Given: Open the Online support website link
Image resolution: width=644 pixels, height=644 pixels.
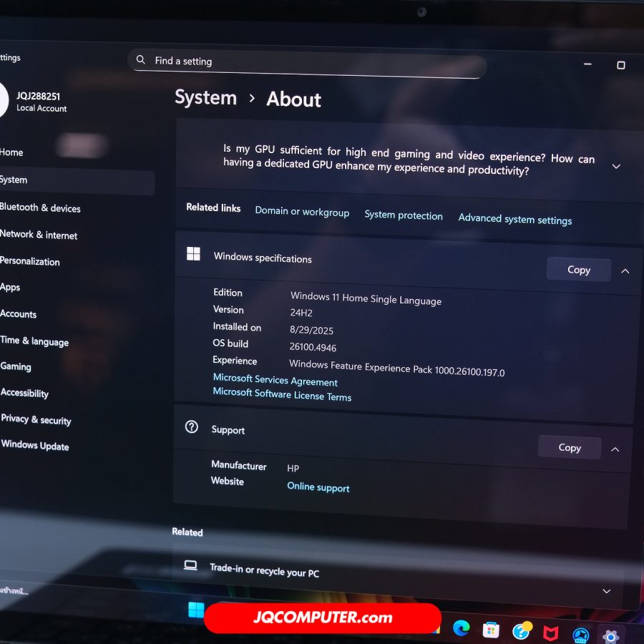Looking at the screenshot, I should [318, 487].
